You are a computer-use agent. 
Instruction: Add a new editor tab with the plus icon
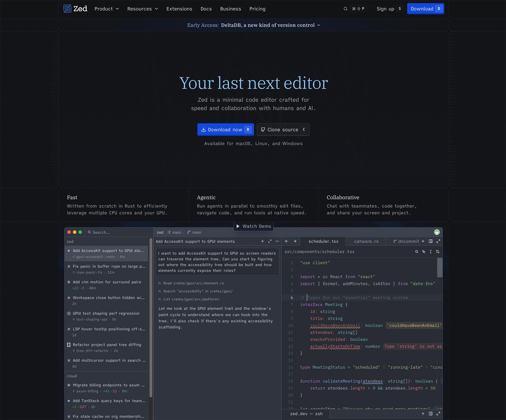tap(423, 241)
